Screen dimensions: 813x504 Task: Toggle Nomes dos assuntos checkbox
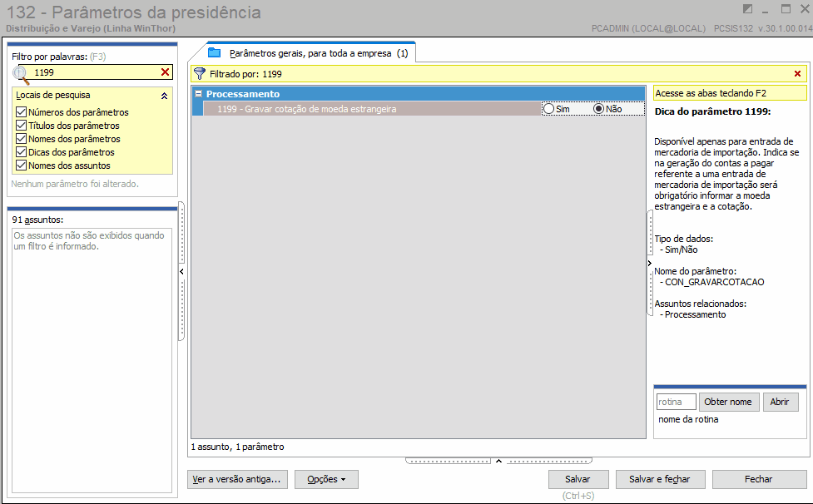click(22, 166)
